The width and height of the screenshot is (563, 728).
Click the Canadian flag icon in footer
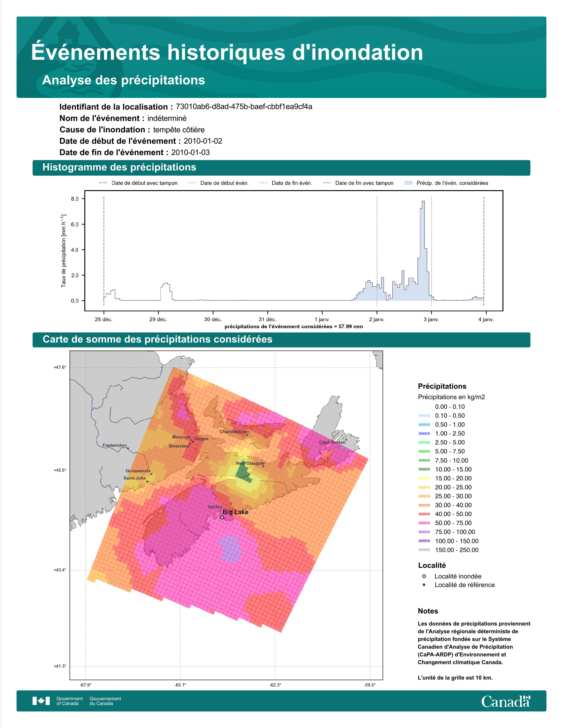(41, 701)
